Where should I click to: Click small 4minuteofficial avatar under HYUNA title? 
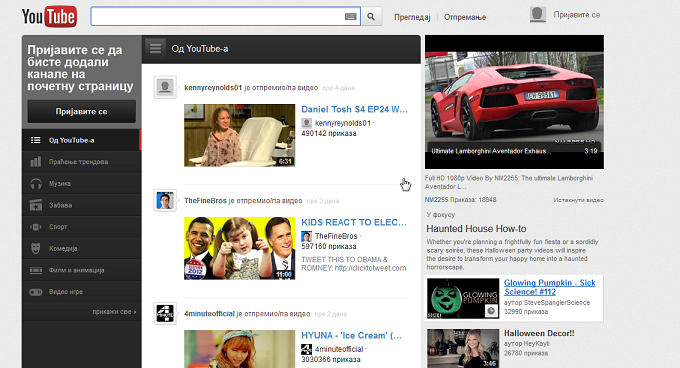tap(307, 349)
